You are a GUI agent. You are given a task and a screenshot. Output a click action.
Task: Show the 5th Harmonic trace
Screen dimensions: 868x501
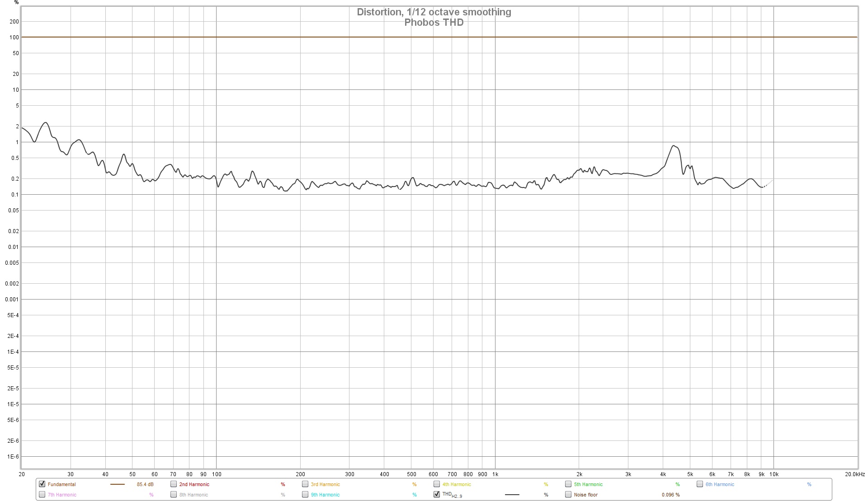point(568,484)
